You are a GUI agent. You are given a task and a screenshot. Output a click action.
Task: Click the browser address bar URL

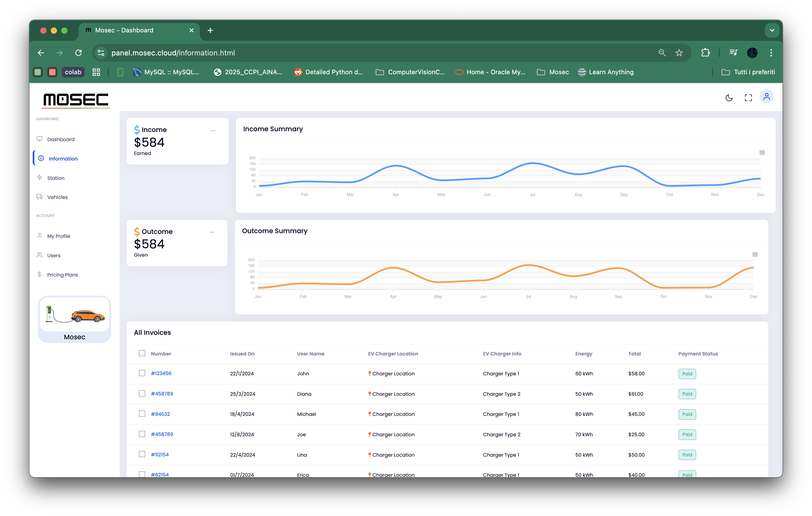(x=173, y=53)
